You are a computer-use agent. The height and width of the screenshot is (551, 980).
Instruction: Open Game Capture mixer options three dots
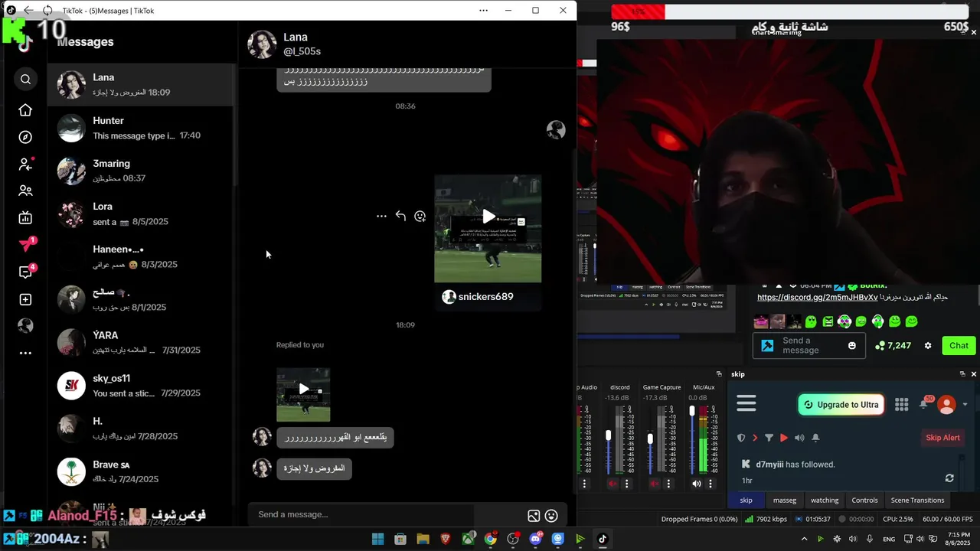(x=669, y=484)
